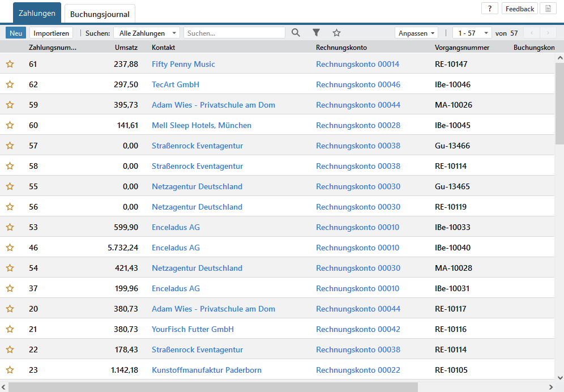Viewport: 564px width, 392px height.
Task: Mark payment 23 as favorite
Action: [x=10, y=370]
